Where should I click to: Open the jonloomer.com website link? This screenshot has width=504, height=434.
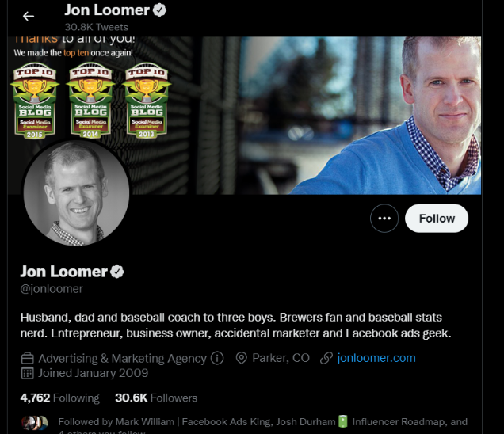point(376,358)
